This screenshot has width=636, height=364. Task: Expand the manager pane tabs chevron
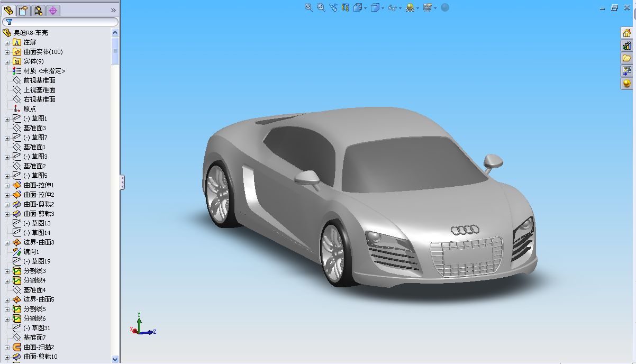[x=113, y=10]
